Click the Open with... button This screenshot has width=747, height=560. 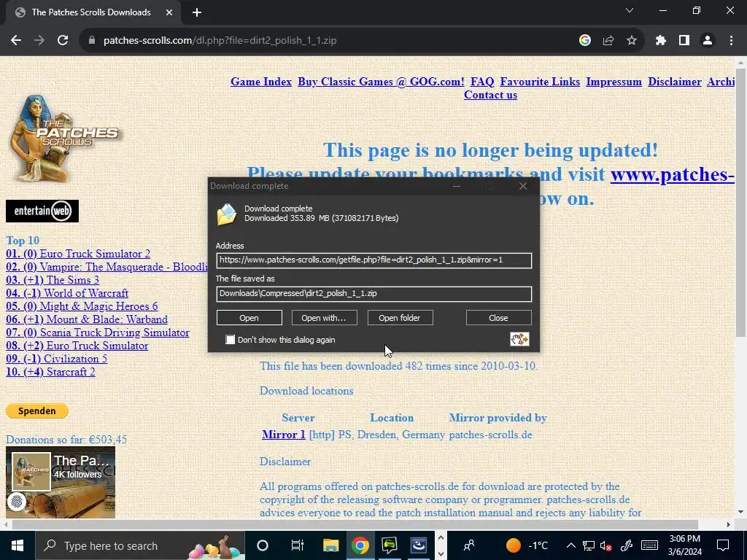point(324,318)
